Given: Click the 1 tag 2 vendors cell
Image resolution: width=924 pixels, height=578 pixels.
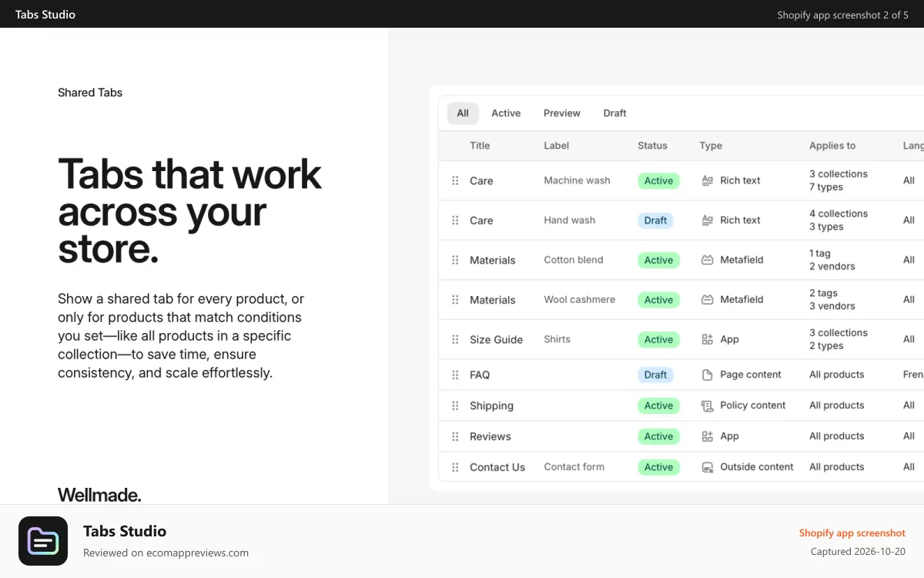Looking at the screenshot, I should tap(832, 260).
